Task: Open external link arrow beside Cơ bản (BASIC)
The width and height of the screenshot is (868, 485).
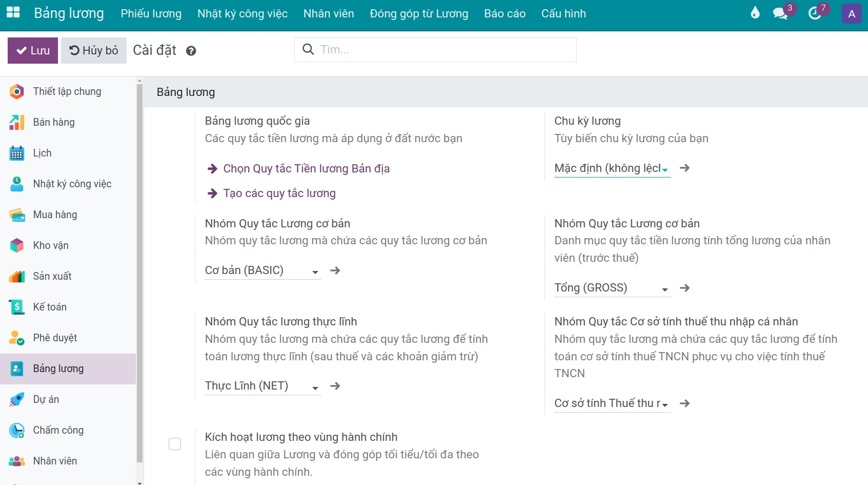Action: click(x=335, y=270)
